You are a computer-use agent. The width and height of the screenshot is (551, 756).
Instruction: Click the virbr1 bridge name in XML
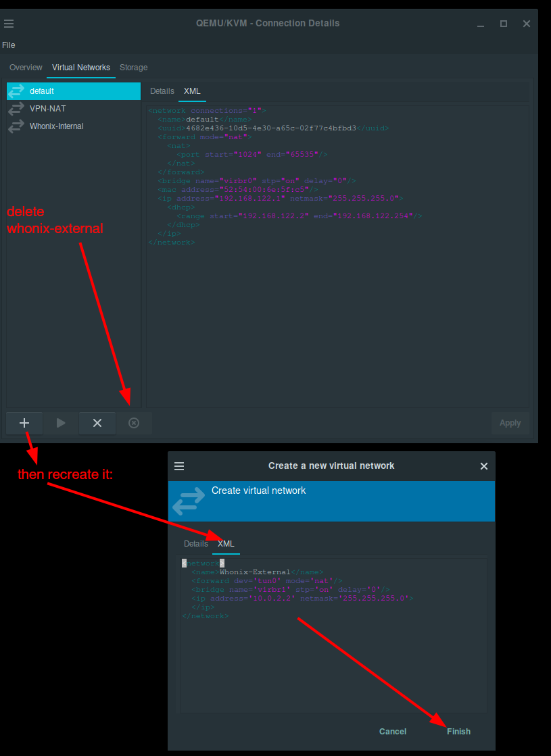click(x=271, y=590)
